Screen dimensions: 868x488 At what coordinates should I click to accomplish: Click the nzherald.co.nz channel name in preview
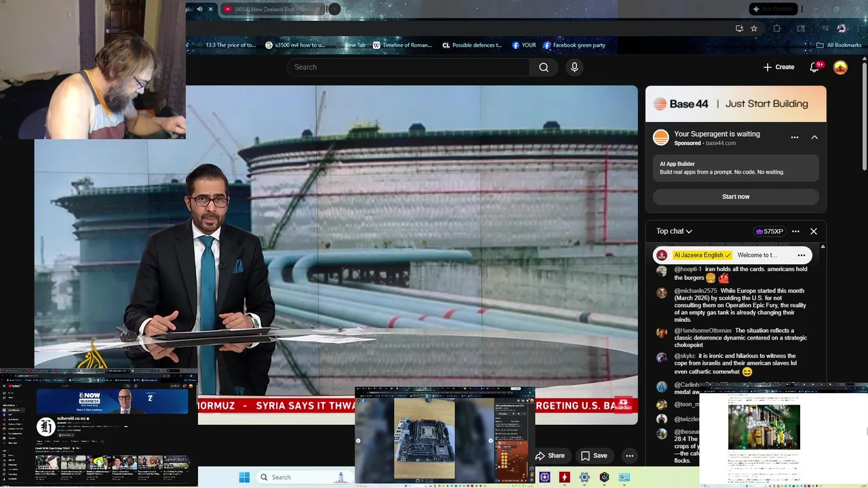(71, 419)
